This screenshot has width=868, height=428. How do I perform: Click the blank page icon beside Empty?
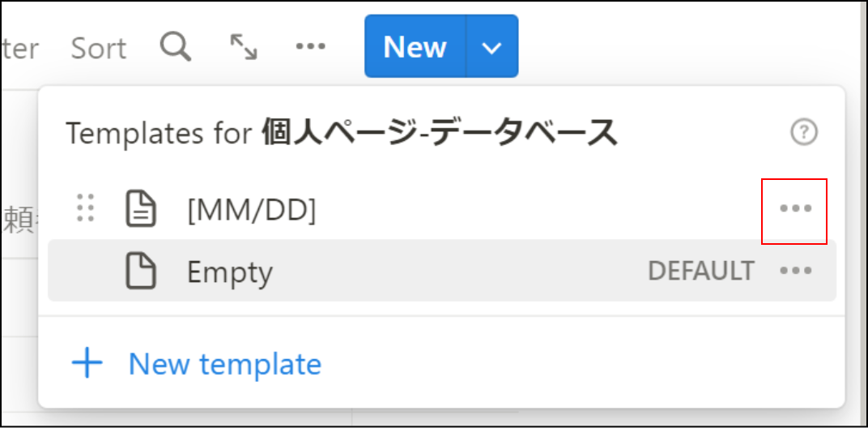141,271
